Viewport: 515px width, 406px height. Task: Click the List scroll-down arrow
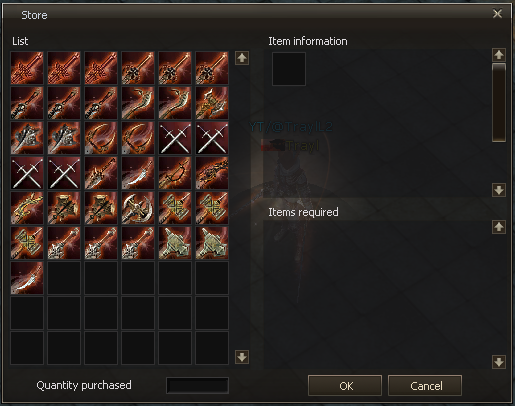(242, 357)
